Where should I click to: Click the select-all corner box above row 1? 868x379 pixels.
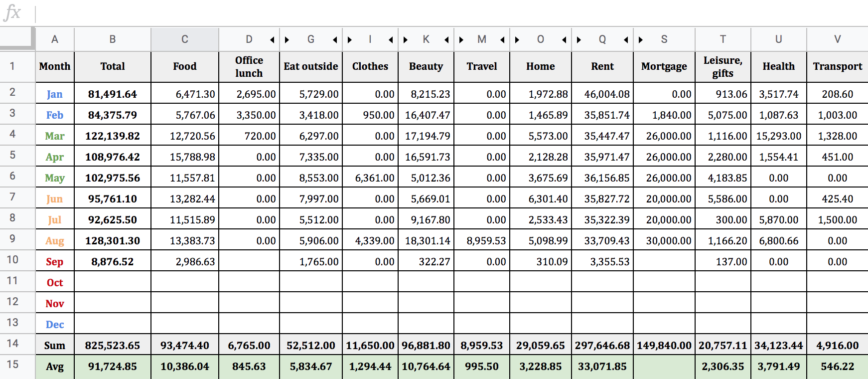pyautogui.click(x=17, y=39)
